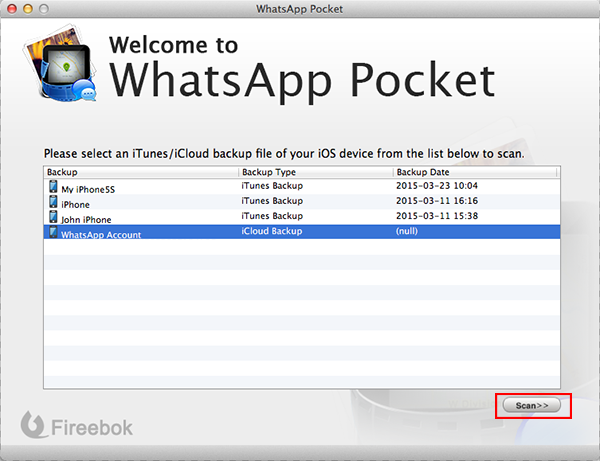
Task: Select the My iPhone5S backup name
Action: (x=88, y=189)
